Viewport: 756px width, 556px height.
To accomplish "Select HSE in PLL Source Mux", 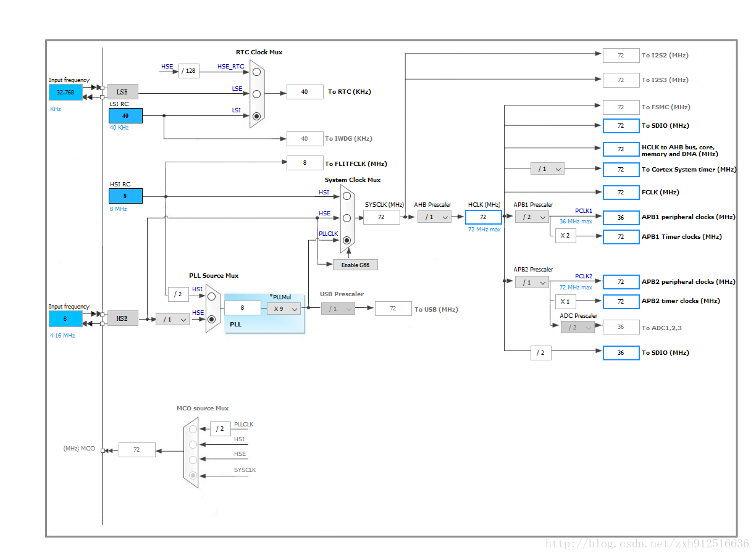I will (x=212, y=319).
